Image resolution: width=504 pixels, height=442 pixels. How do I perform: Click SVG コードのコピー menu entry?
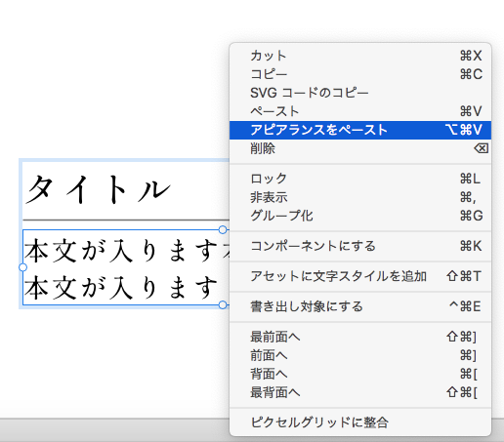tap(360, 93)
